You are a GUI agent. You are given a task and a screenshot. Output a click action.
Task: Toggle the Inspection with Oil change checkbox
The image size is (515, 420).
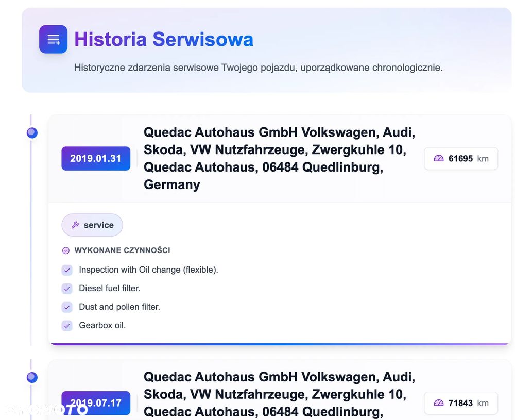(x=67, y=270)
